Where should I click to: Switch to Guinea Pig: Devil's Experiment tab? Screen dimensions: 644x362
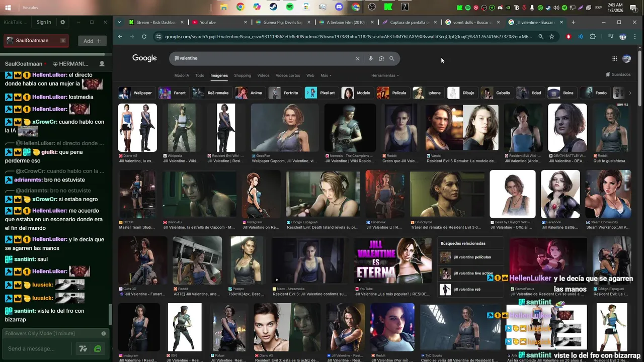[282, 22]
